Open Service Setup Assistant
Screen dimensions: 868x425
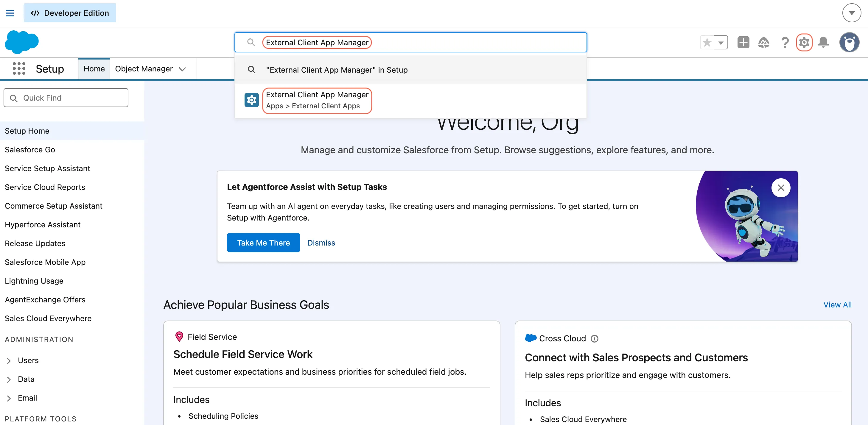48,169
